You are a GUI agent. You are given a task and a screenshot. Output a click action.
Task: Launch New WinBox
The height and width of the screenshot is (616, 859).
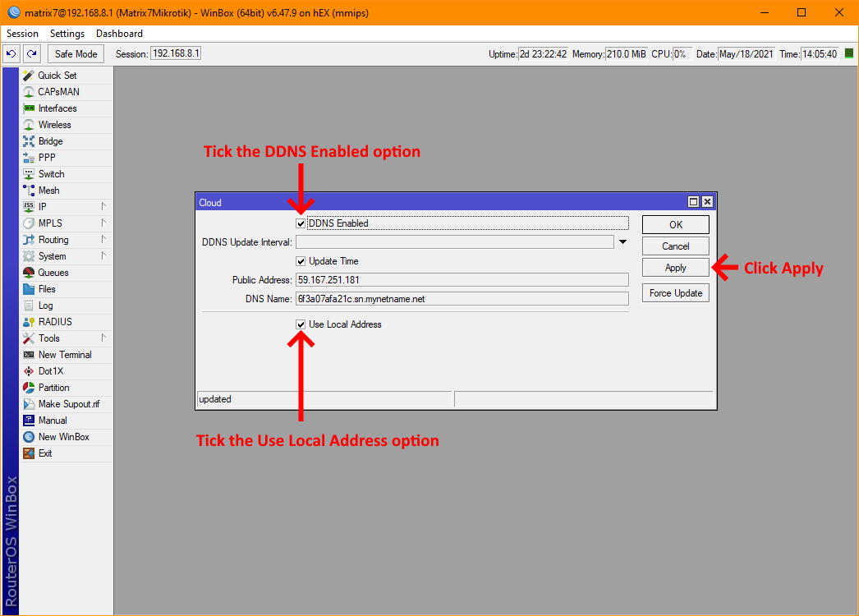pyautogui.click(x=66, y=437)
